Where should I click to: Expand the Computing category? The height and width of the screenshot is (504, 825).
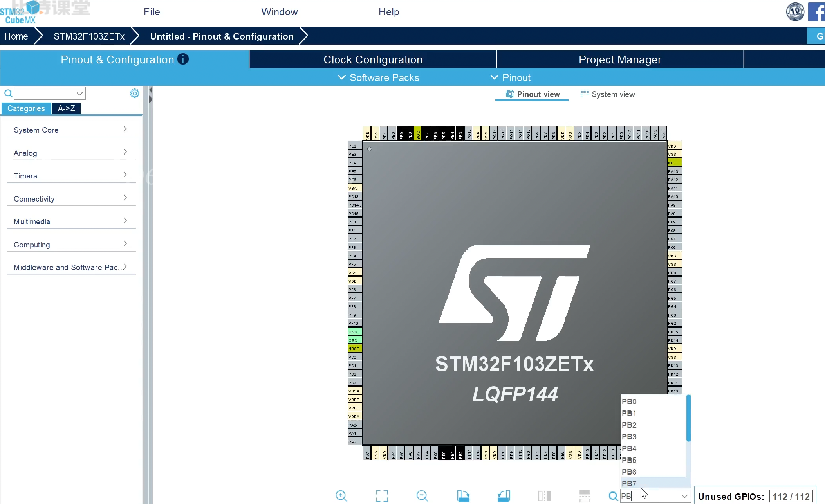click(x=71, y=244)
